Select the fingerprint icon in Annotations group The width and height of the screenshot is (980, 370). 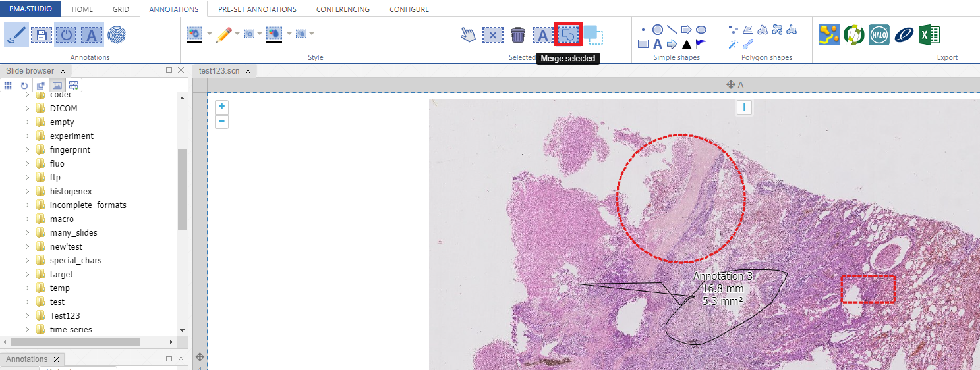click(117, 35)
